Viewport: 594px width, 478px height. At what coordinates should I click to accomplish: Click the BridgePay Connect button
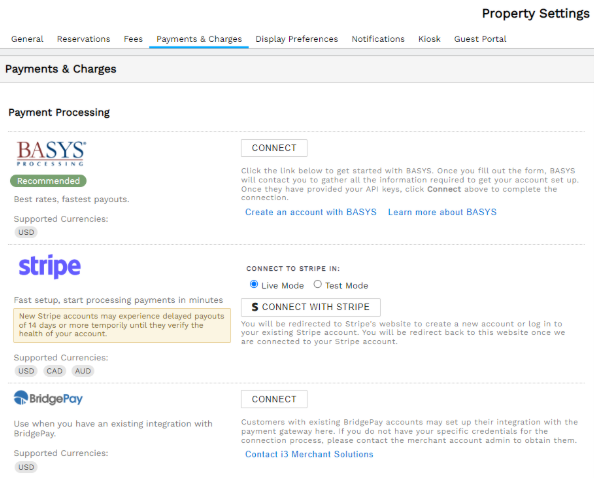click(x=274, y=399)
